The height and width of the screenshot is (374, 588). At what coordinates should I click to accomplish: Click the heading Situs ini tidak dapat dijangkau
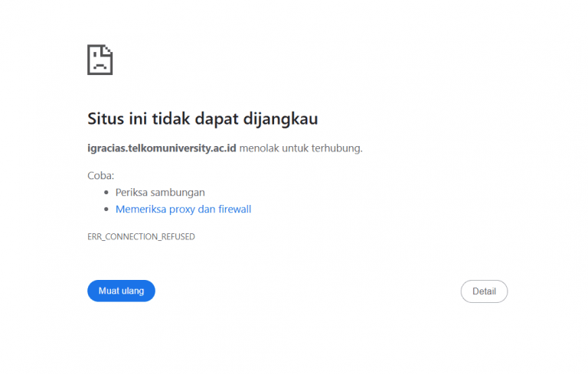point(202,119)
